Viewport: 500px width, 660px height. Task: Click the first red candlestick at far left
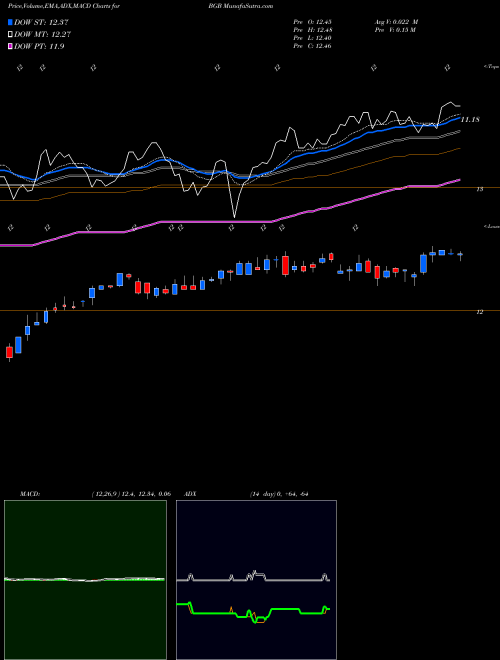(9, 352)
